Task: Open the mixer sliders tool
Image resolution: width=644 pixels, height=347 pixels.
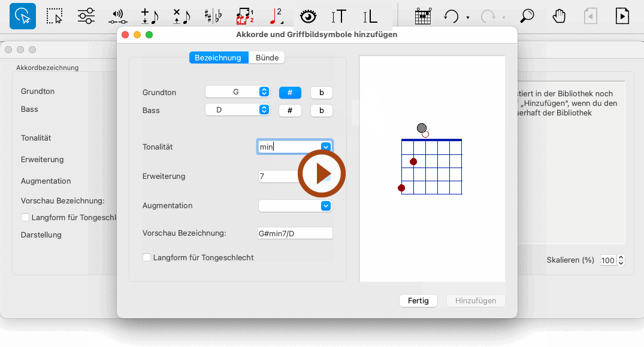Action: pyautogui.click(x=86, y=16)
